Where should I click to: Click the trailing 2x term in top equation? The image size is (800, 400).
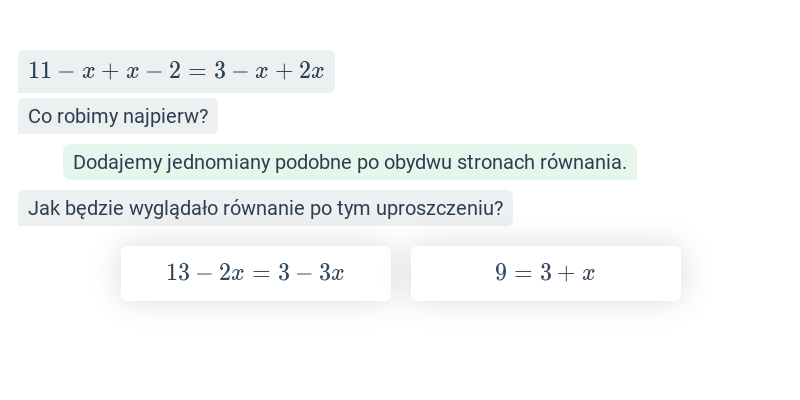(311, 71)
